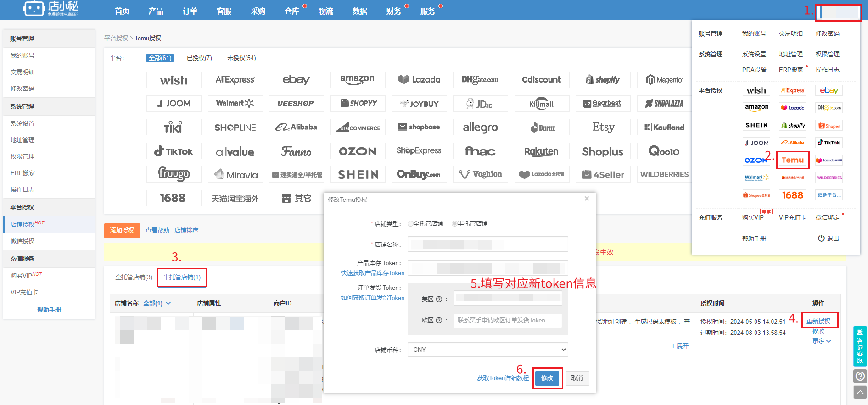
Task: Select the Wish platform logo in grid
Action: (x=174, y=80)
